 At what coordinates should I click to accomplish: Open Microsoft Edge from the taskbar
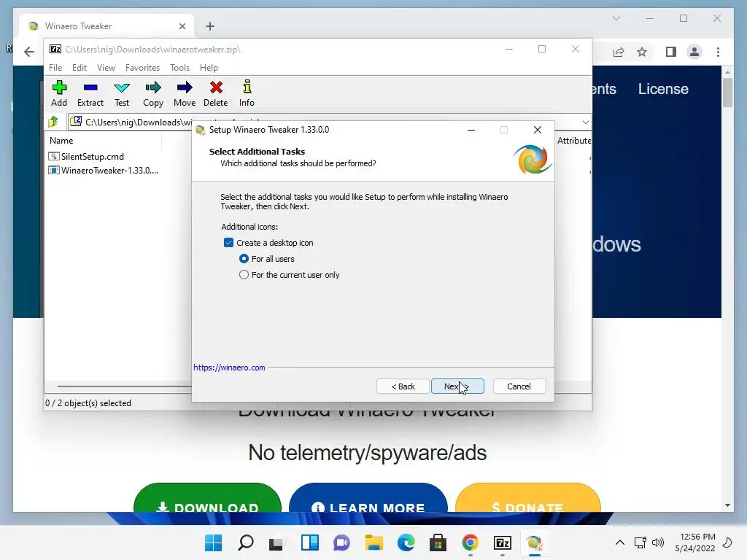(x=406, y=542)
